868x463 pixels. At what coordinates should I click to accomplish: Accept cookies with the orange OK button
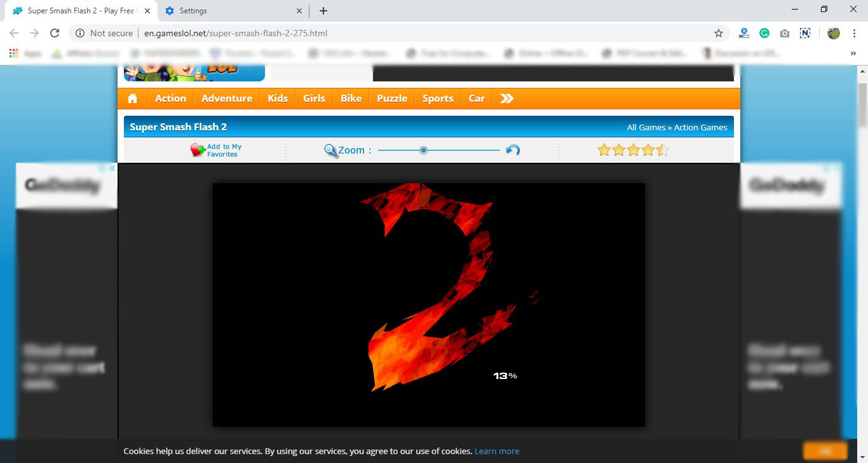coord(825,450)
